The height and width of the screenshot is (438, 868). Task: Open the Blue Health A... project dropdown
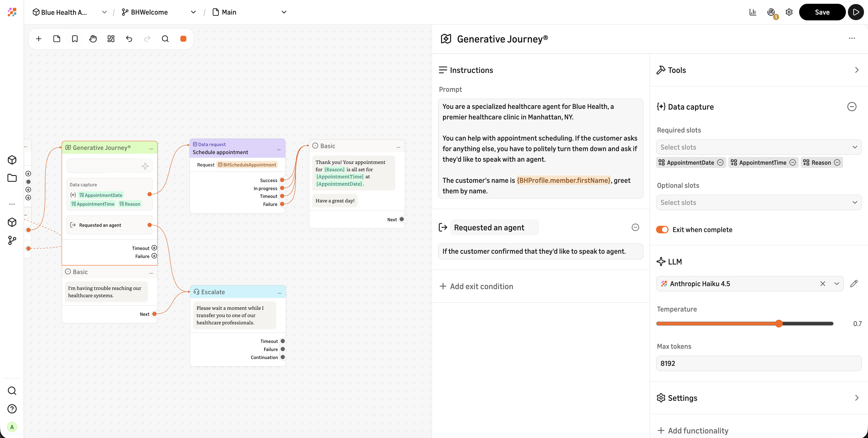[70, 12]
